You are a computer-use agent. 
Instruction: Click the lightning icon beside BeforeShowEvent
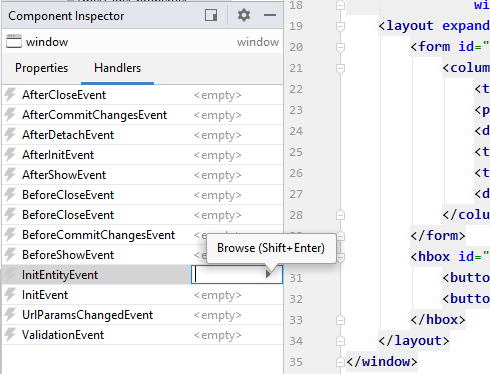(10, 255)
